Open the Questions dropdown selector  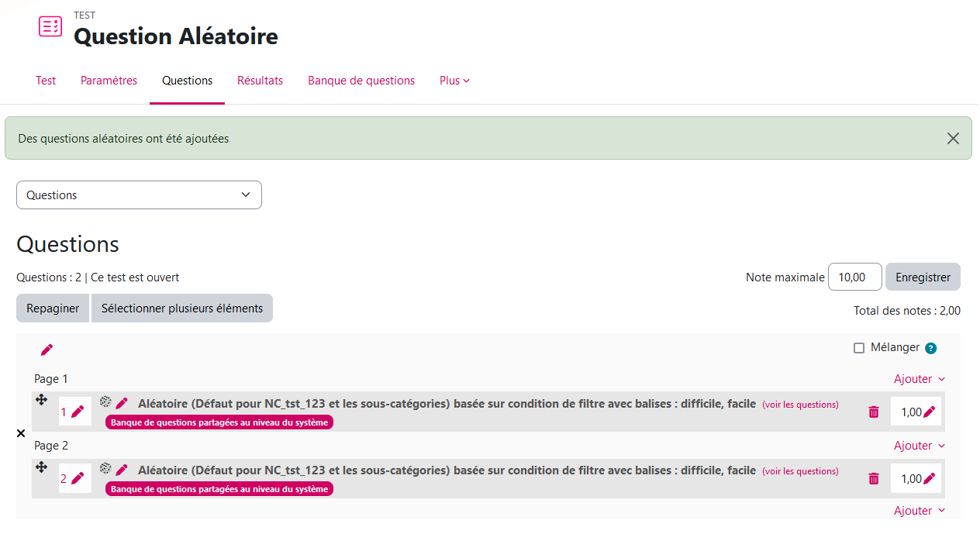point(139,195)
